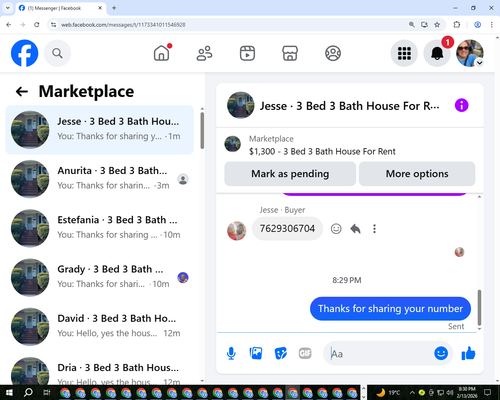Select the Anurita conversation
500x400 pixels.
100,179
